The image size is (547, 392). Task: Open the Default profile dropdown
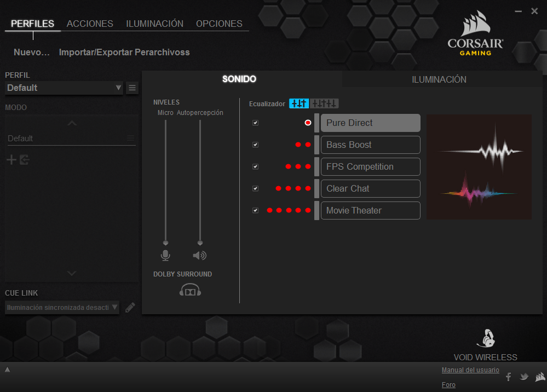64,88
